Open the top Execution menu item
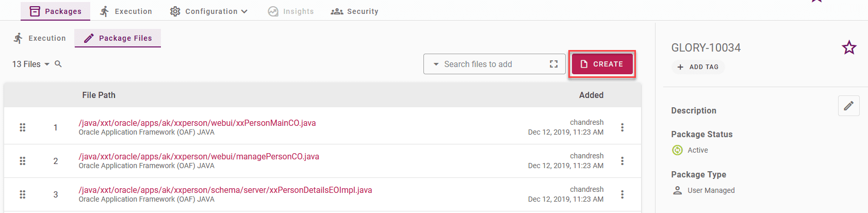 point(126,11)
